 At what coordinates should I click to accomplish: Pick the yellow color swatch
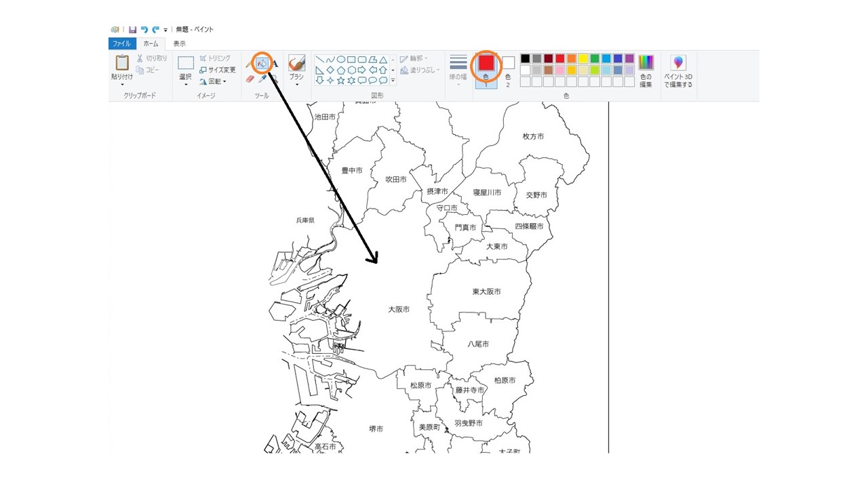583,59
